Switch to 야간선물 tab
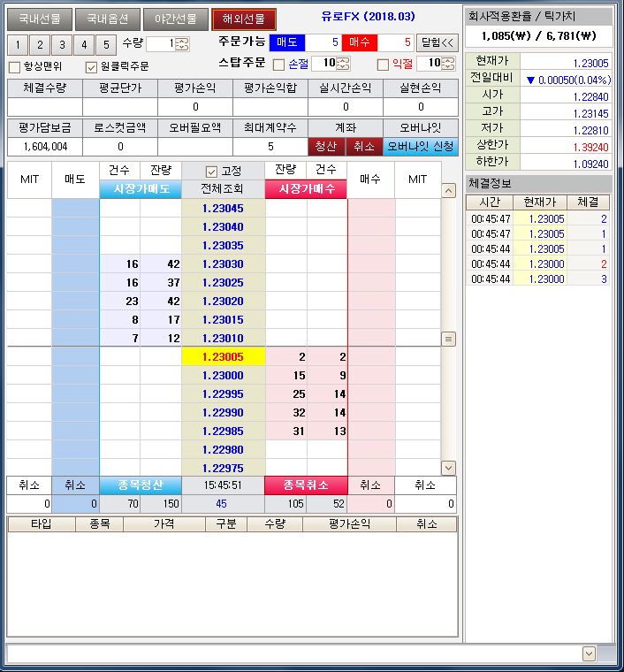 (x=176, y=19)
